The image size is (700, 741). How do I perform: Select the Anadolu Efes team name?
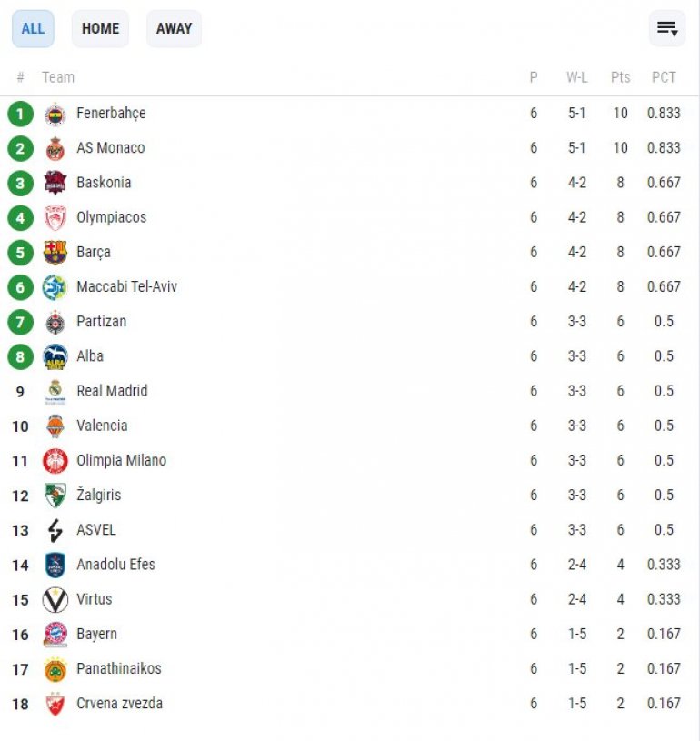point(115,565)
